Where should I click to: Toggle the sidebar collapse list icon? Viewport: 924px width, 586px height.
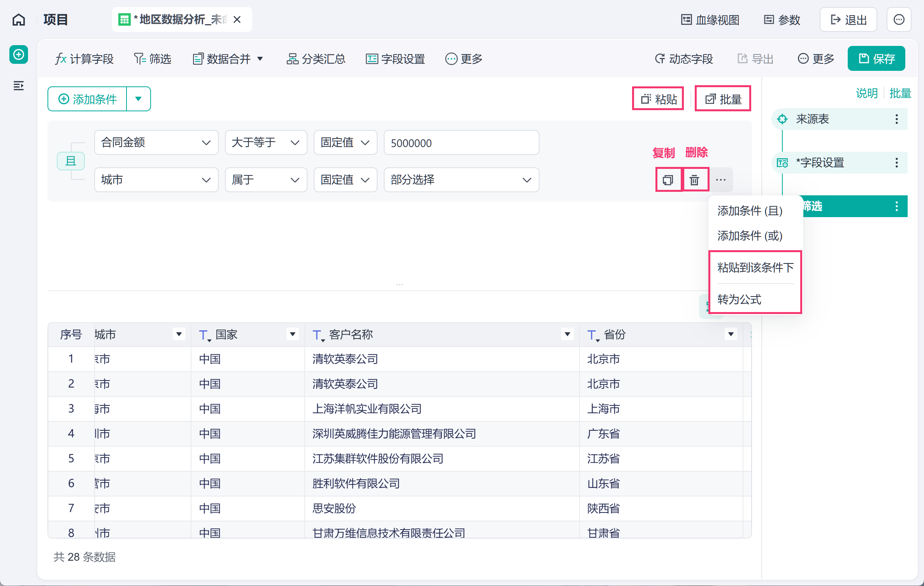click(x=19, y=86)
